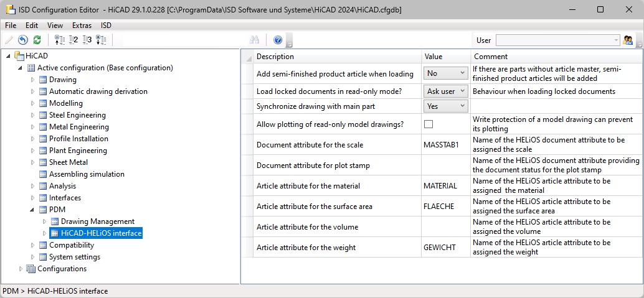Click the MATERIAL value cell
Screen dimensions: 644x298
(446, 185)
